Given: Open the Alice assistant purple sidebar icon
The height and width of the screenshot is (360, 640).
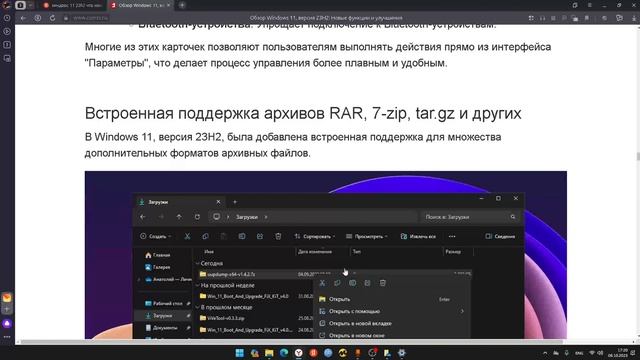Looking at the screenshot, I should click(7, 324).
